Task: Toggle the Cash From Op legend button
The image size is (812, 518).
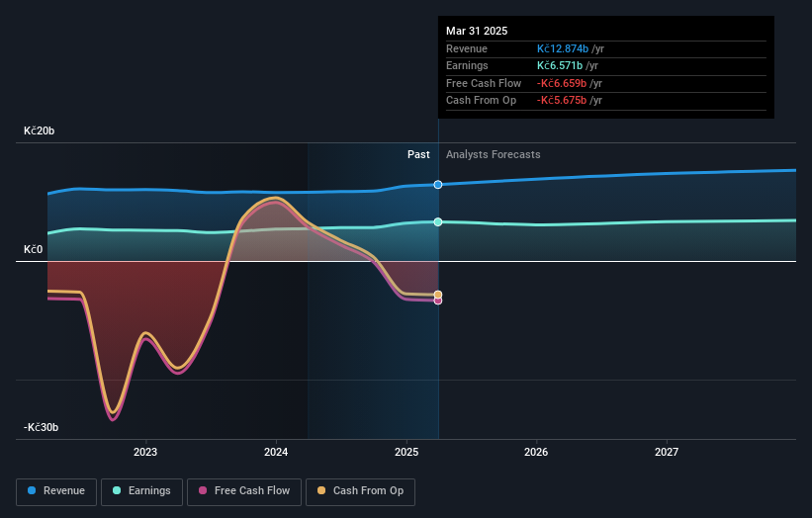Action: click(360, 491)
